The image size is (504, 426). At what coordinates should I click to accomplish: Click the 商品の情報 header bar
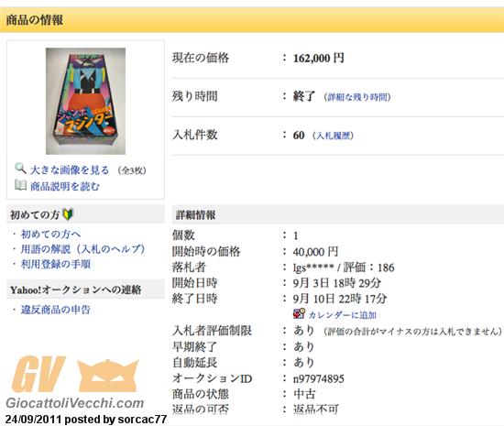click(x=252, y=20)
